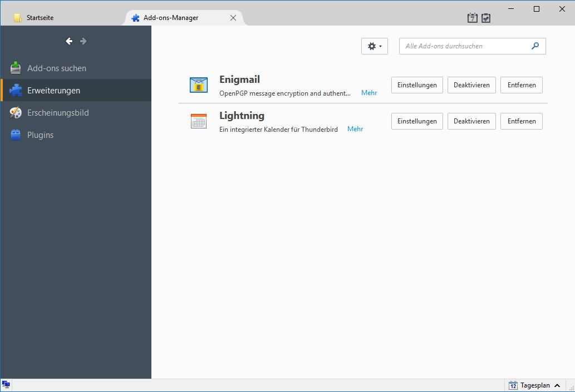Deaktivieren the Lightning extension
575x392 pixels.
pyautogui.click(x=471, y=121)
